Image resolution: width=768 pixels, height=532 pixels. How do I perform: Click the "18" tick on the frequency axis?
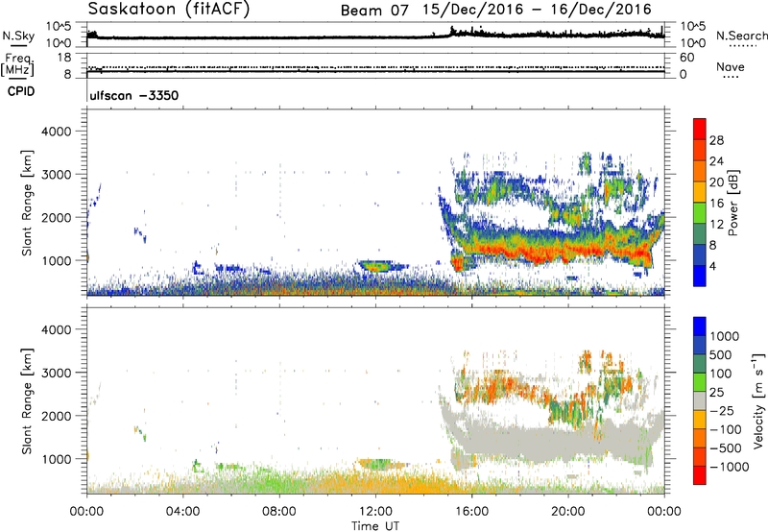click(x=64, y=58)
